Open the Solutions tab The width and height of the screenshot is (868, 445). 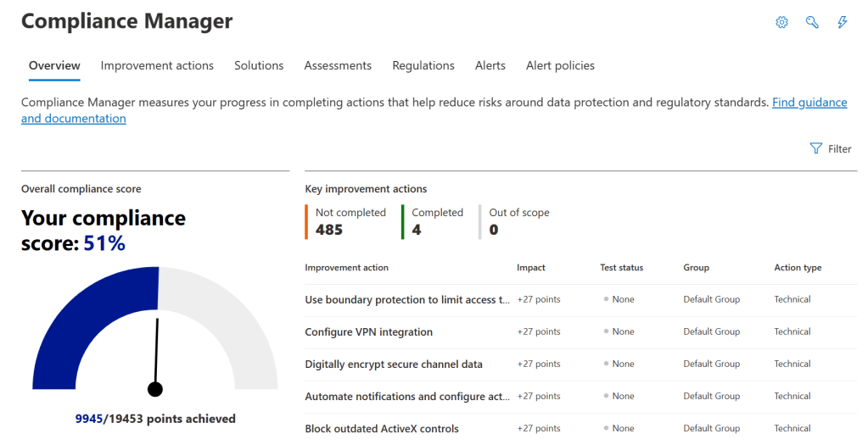pos(259,65)
